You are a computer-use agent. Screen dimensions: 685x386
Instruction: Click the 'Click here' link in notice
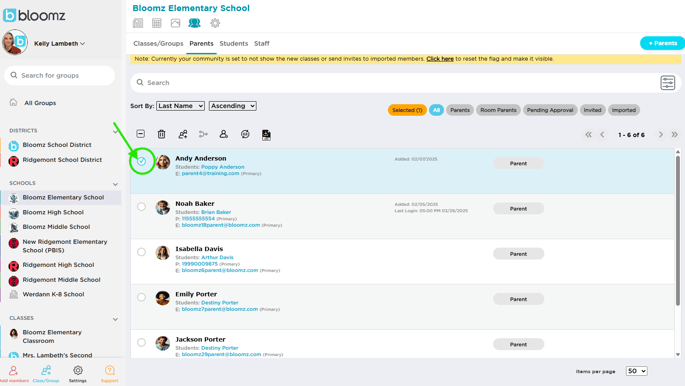(440, 59)
